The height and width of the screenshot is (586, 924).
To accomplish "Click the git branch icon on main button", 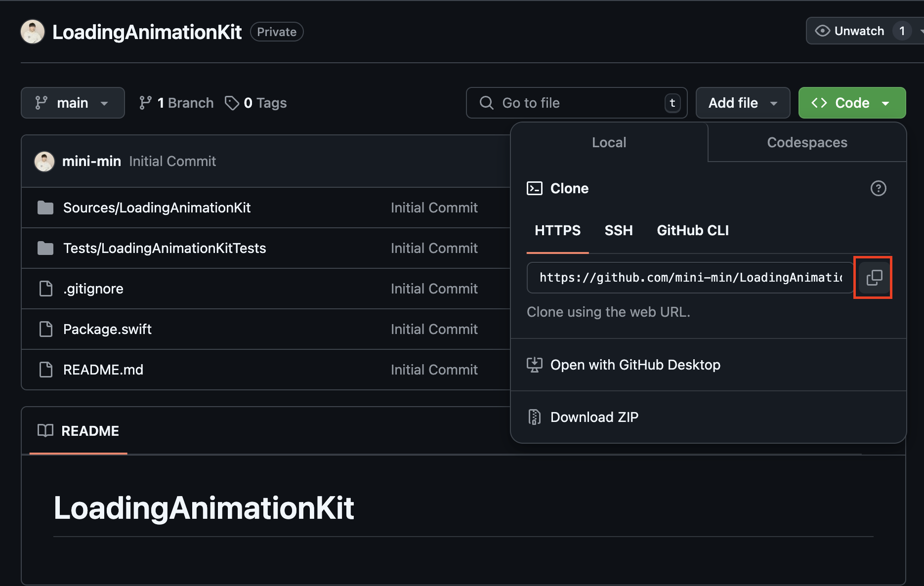I will click(42, 103).
